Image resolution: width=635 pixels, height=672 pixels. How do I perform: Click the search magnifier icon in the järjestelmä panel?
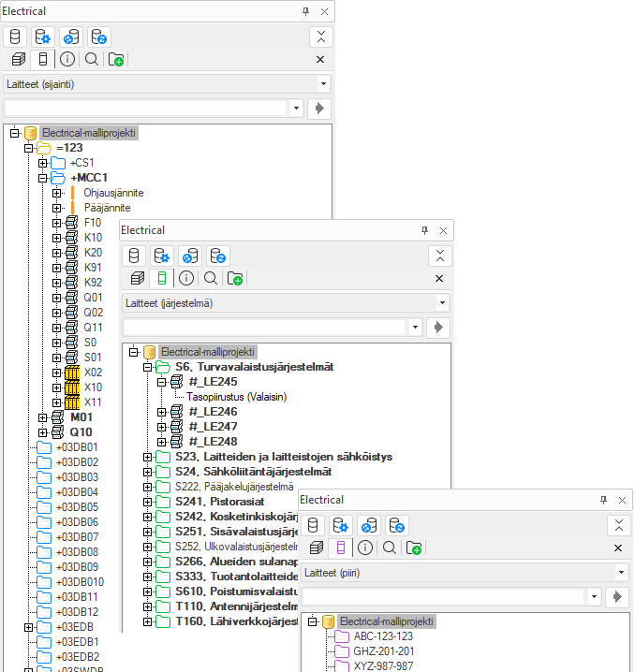(211, 278)
